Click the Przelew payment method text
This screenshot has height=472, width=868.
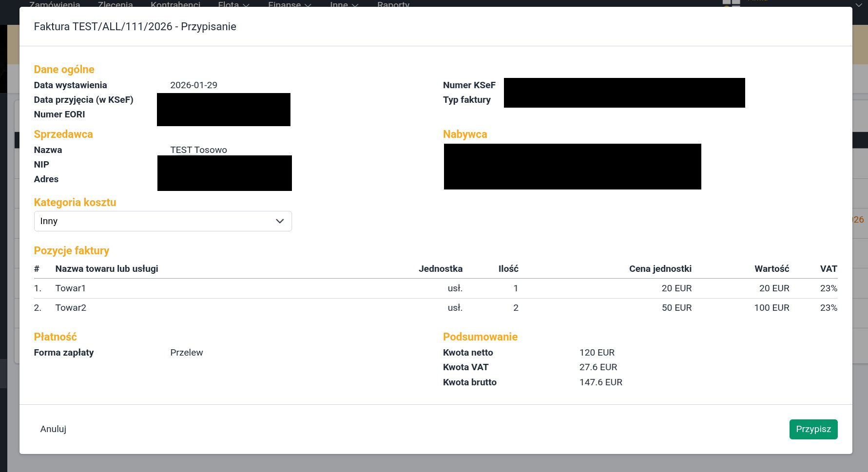(186, 353)
